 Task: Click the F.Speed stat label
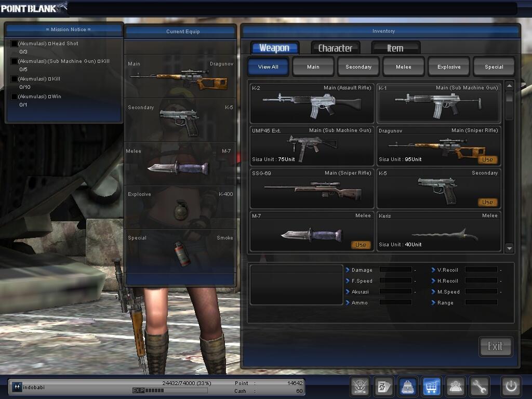[x=362, y=281]
